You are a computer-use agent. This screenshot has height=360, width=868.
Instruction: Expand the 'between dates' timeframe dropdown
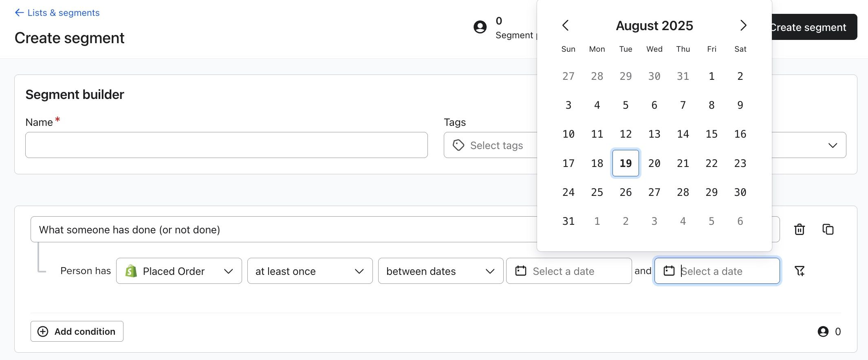click(x=441, y=271)
